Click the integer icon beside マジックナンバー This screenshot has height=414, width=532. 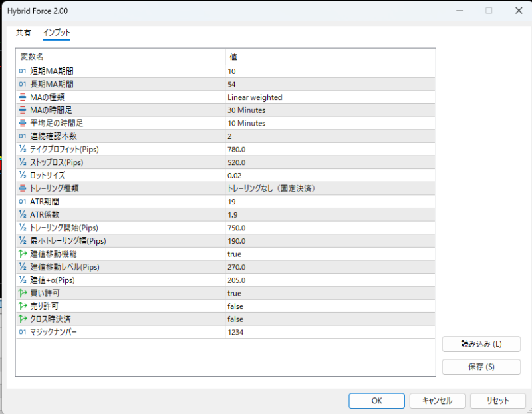tap(23, 332)
